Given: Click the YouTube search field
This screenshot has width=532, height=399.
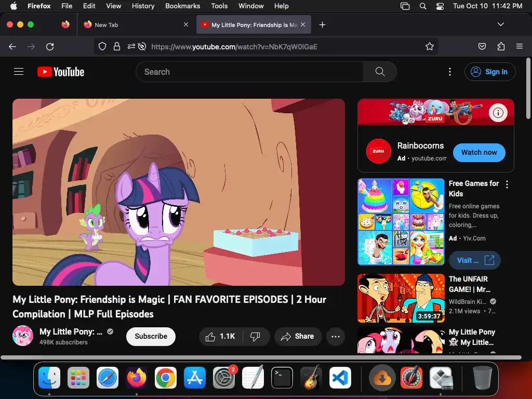Looking at the screenshot, I should coord(250,72).
